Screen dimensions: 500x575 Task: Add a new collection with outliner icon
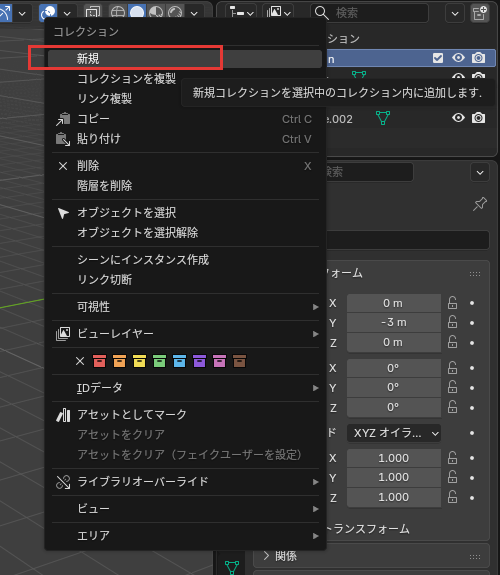pos(480,14)
